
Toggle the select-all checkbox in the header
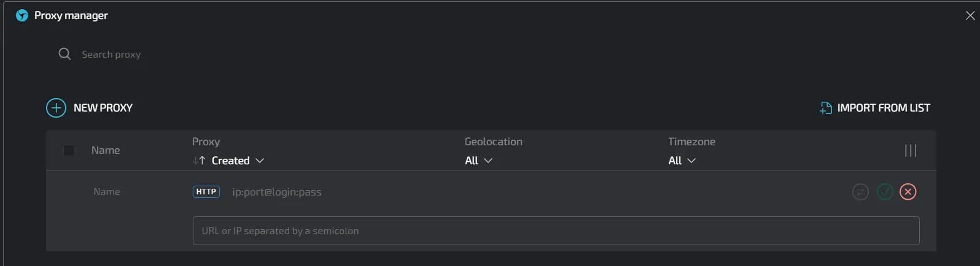(69, 150)
